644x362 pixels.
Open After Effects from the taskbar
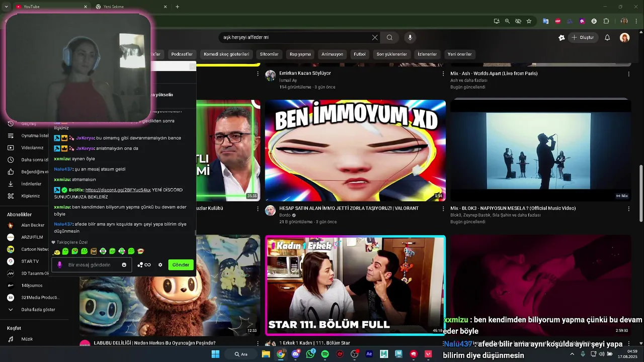pos(369,354)
